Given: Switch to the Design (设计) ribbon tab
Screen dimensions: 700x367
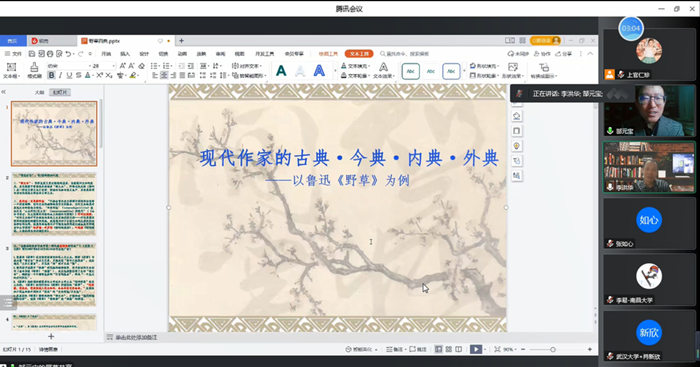Looking at the screenshot, I should click(x=144, y=54).
